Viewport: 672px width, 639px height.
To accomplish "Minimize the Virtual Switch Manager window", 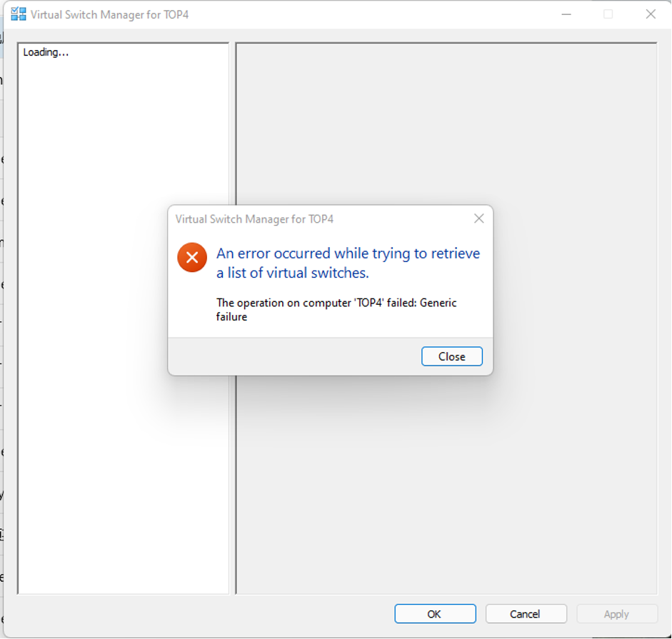I will click(566, 14).
